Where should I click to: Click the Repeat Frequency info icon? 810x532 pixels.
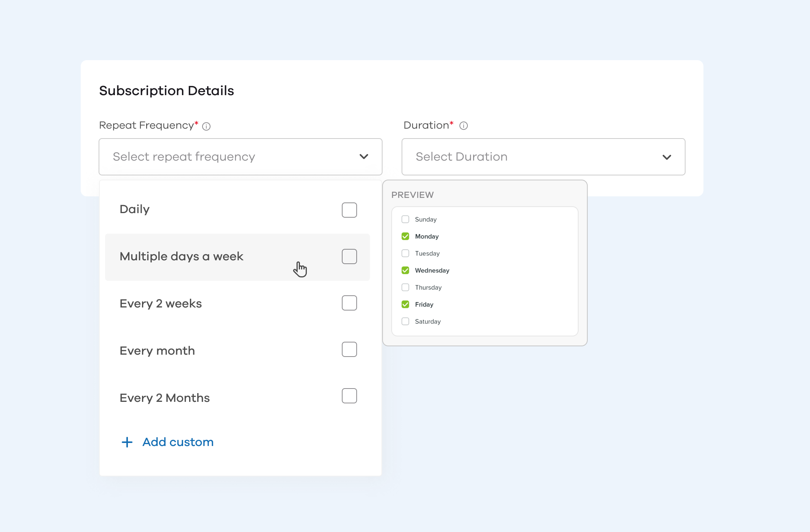[x=206, y=126]
